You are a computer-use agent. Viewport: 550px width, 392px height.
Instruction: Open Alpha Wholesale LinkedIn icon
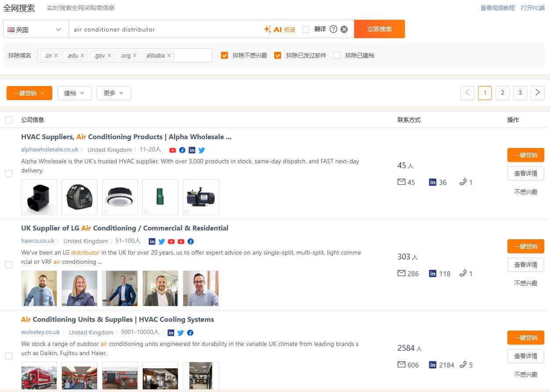click(192, 150)
